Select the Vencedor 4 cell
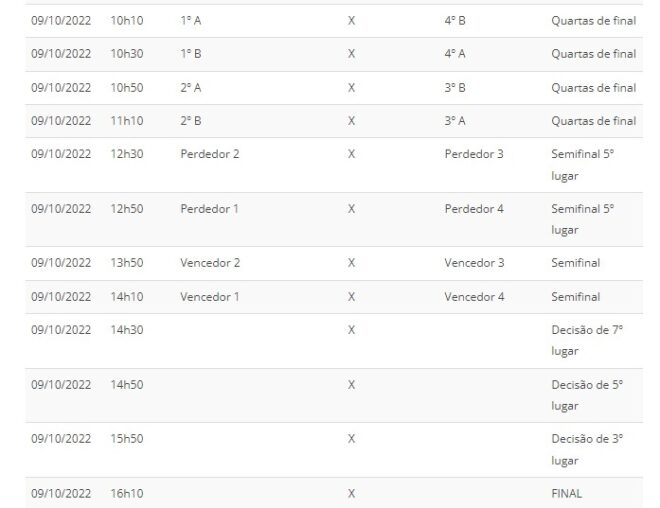Viewport: 660px width, 508px height. [474, 296]
